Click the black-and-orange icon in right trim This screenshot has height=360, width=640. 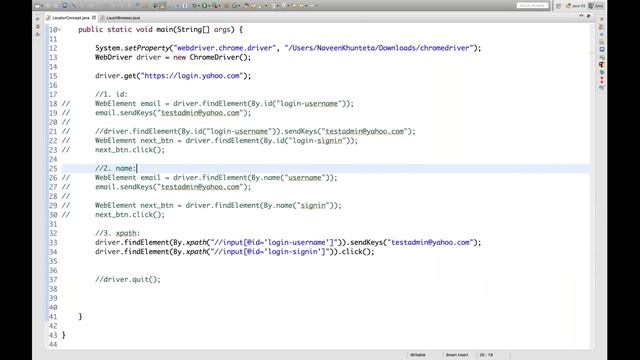point(602,64)
